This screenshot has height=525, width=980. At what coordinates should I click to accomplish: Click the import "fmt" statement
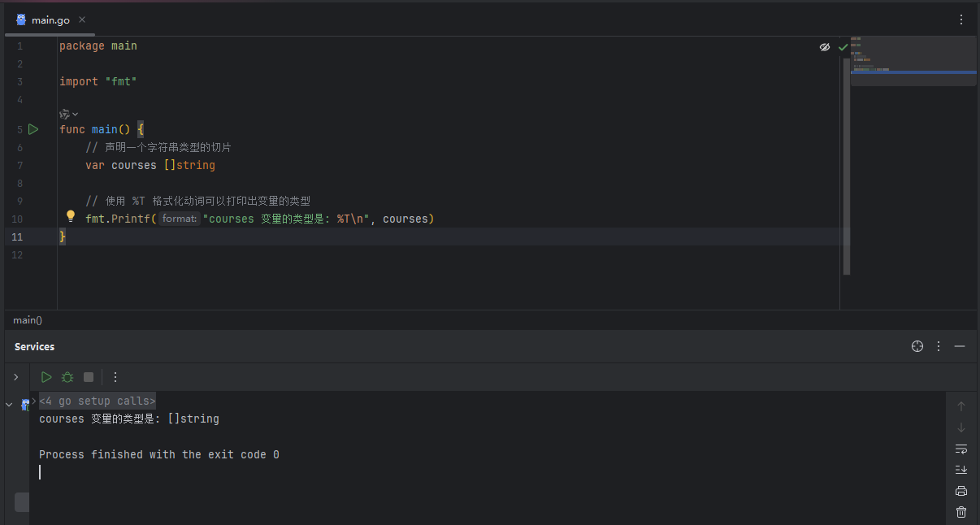[x=98, y=82]
